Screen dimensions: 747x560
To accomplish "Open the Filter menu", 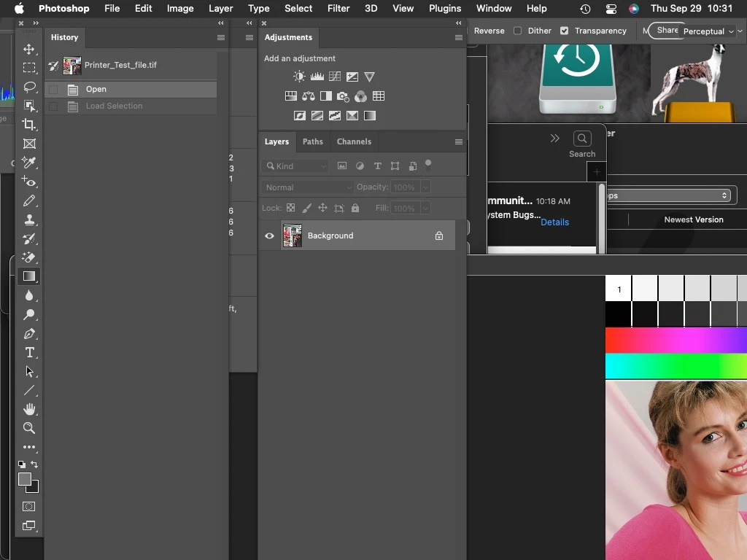I will click(338, 9).
